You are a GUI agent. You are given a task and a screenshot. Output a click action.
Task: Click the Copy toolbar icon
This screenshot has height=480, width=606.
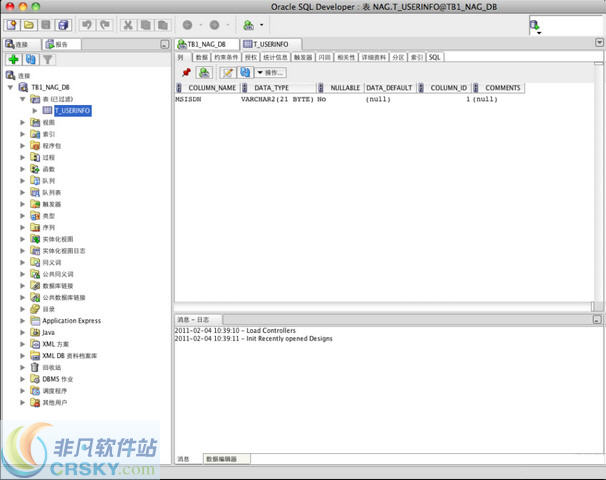[x=145, y=25]
